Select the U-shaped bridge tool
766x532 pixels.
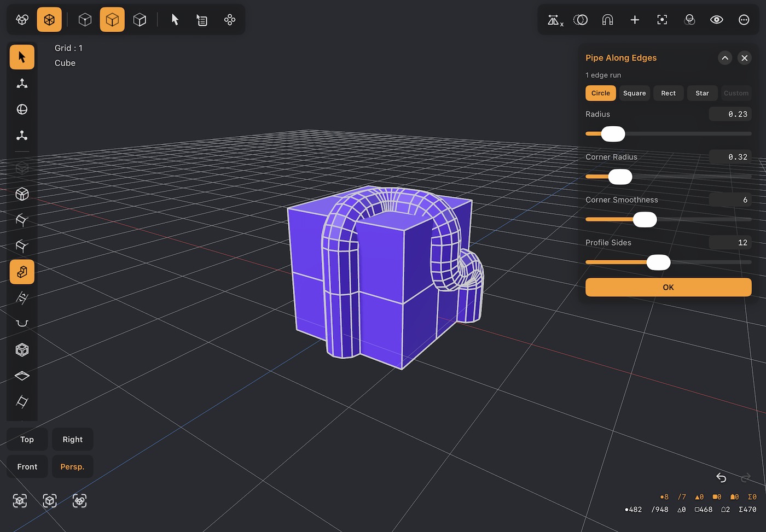click(x=22, y=323)
